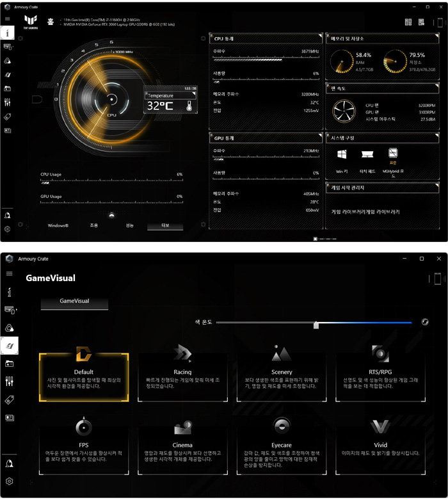Expand the CPU 통계 panel corner
Screen dimensions: 448x500
tap(320, 35)
